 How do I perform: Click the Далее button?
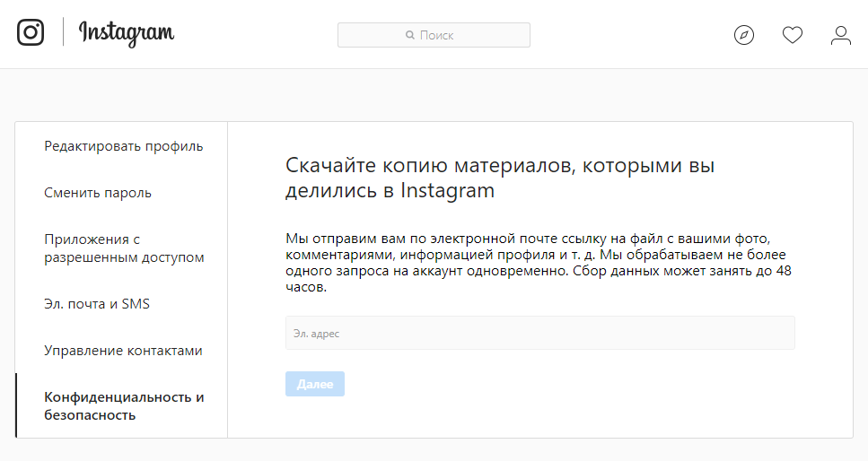click(x=315, y=384)
